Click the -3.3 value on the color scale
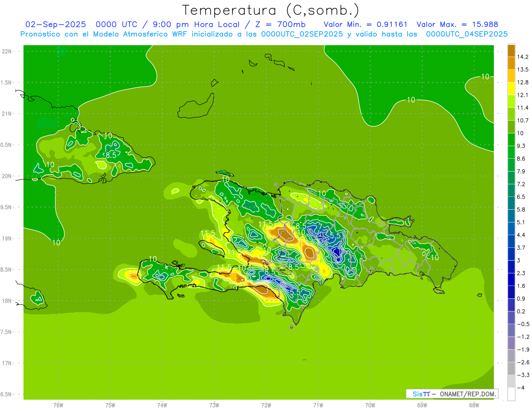Screen dimensions: 532x411 click(523, 375)
